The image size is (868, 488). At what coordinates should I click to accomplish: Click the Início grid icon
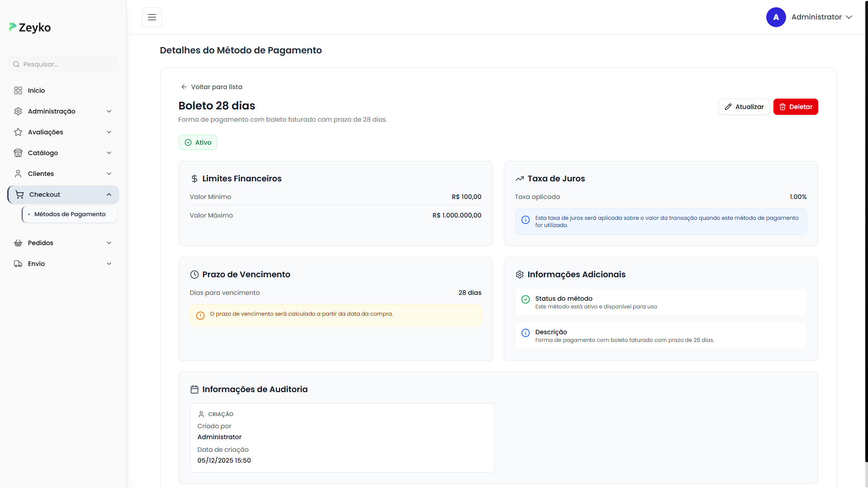point(18,90)
